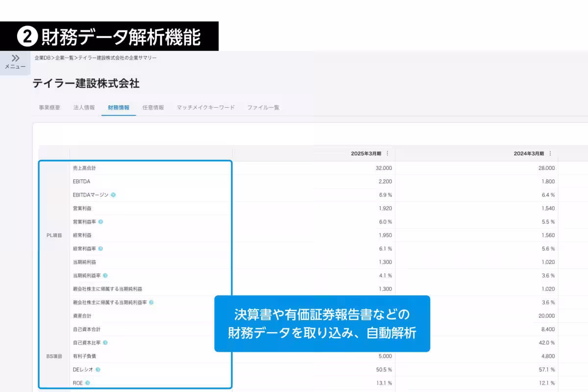Click info icon next to ROE
Image resolution: width=588 pixels, height=392 pixels.
click(x=88, y=383)
